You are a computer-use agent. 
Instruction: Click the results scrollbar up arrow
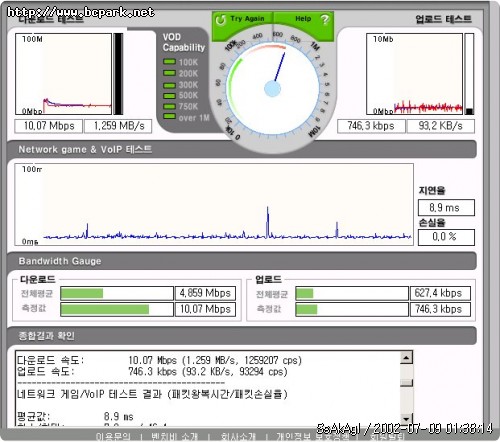[x=407, y=358]
